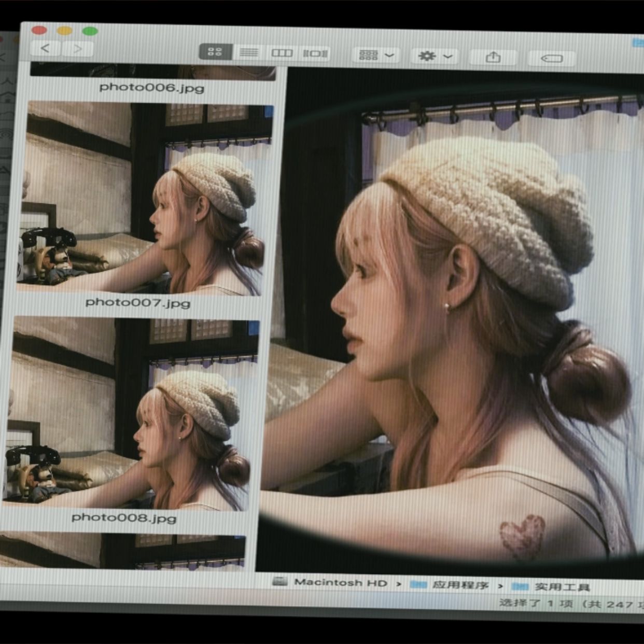Click the photo007.jpg file name

pyautogui.click(x=138, y=302)
